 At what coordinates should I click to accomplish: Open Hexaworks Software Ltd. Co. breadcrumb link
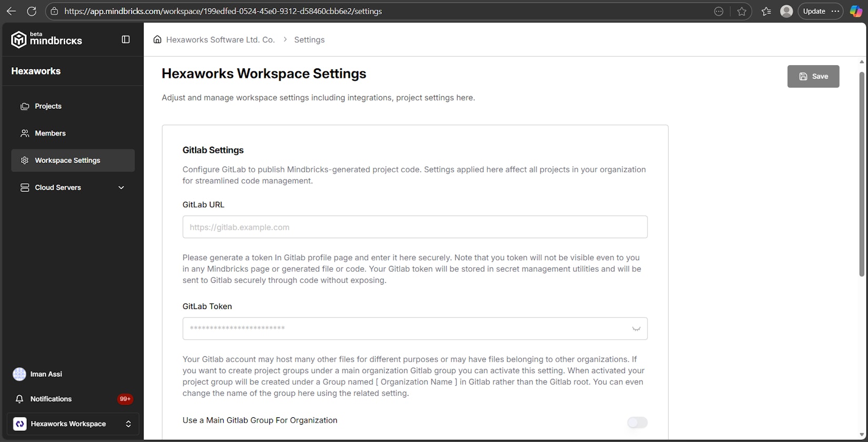click(x=220, y=40)
